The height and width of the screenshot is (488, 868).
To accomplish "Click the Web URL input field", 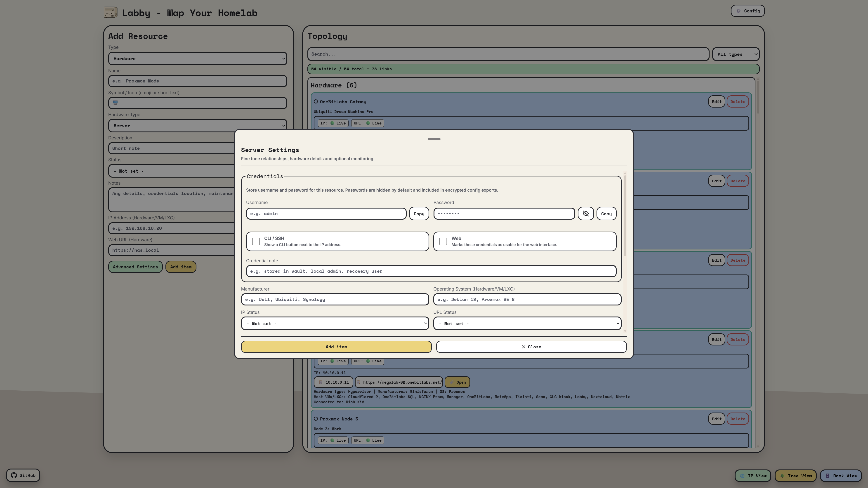I will pyautogui.click(x=171, y=250).
